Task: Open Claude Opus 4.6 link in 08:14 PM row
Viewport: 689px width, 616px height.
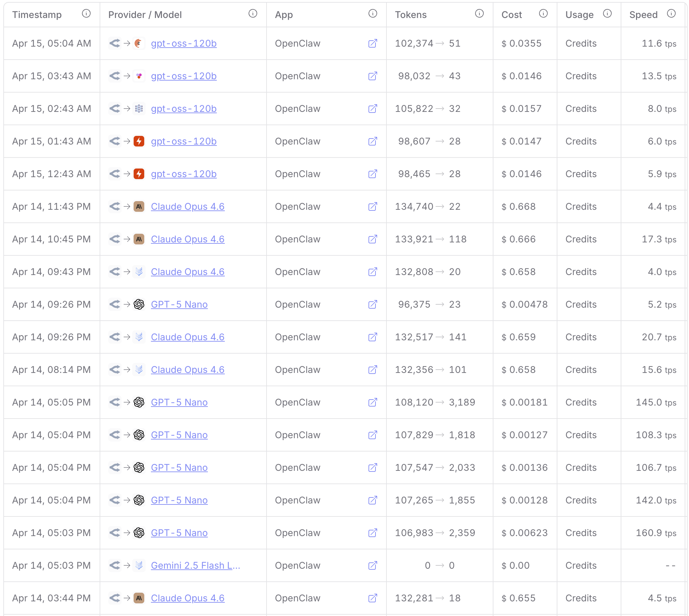Action: tap(188, 370)
